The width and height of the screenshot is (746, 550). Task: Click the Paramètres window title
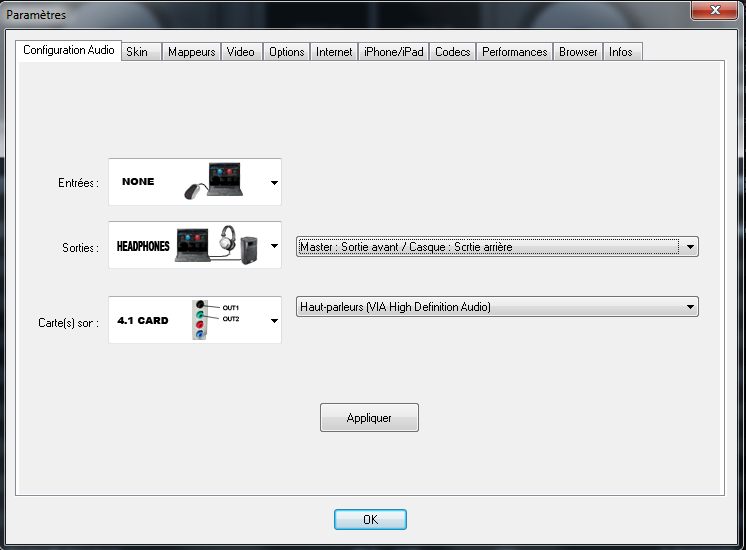coord(36,15)
